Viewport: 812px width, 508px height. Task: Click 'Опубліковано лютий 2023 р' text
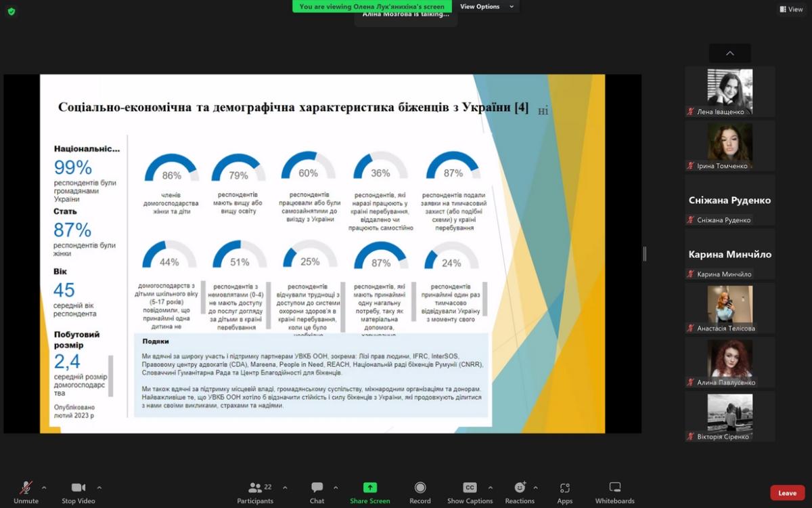tap(74, 411)
